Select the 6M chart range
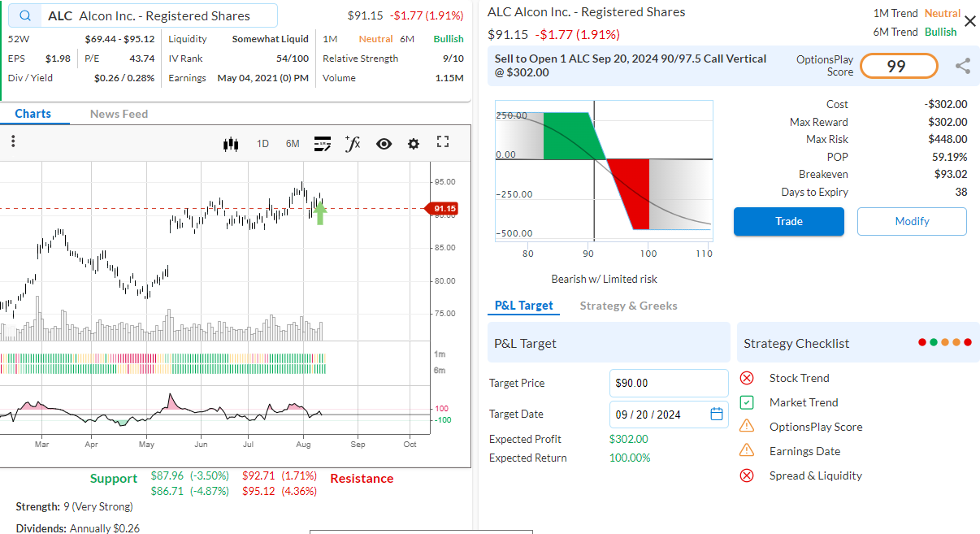 [x=293, y=144]
